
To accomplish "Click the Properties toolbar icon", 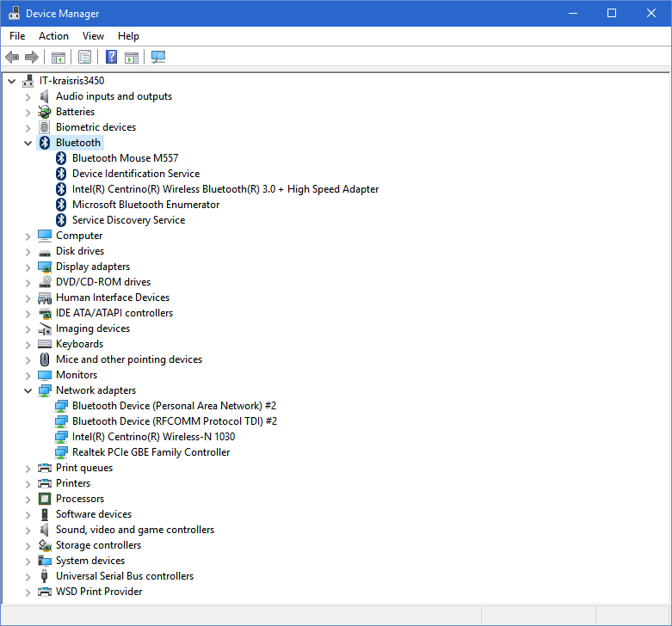I will click(x=85, y=57).
